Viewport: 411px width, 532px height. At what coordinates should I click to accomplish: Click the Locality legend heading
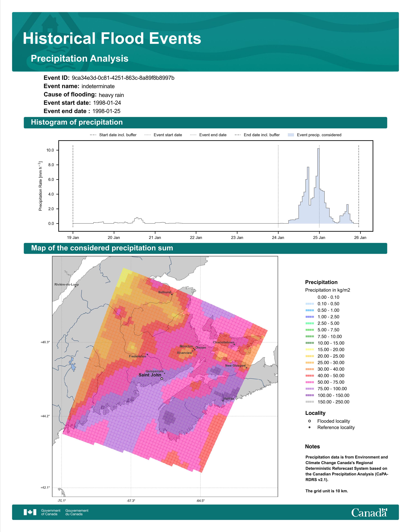click(x=315, y=413)
